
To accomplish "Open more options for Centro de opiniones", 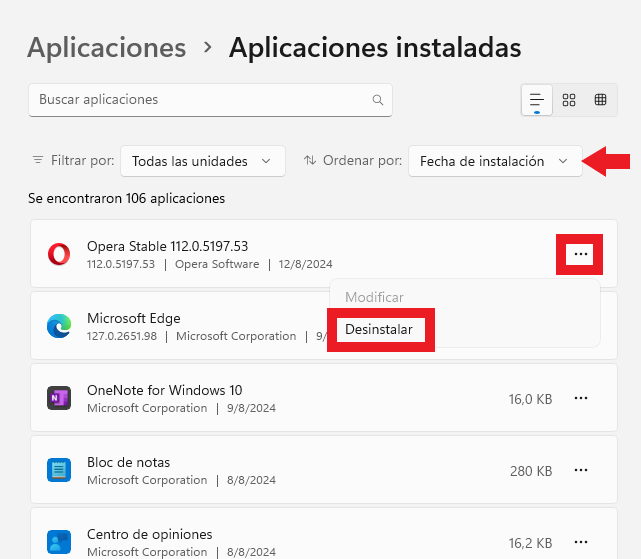I will pos(580,542).
